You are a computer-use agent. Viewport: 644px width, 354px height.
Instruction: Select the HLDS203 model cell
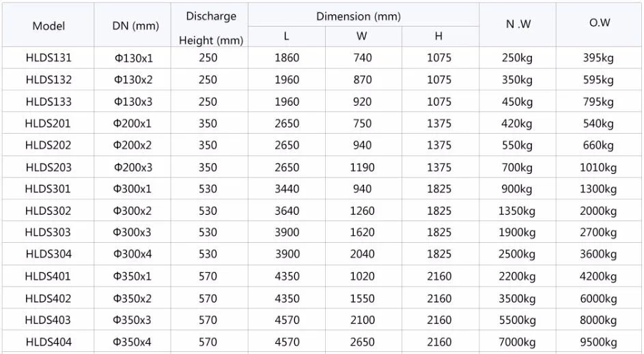coord(48,167)
